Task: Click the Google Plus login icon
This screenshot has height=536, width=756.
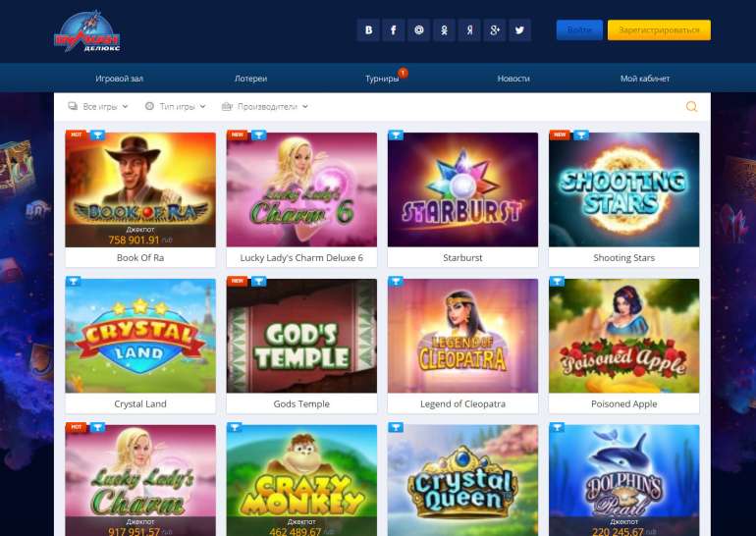Action: pos(494,30)
